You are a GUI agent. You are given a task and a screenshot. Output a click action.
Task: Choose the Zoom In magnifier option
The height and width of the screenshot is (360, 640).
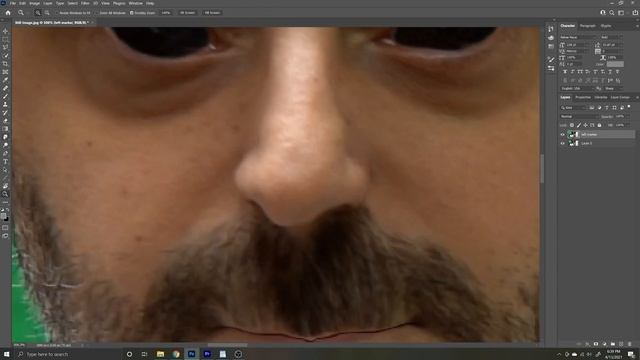[38, 13]
